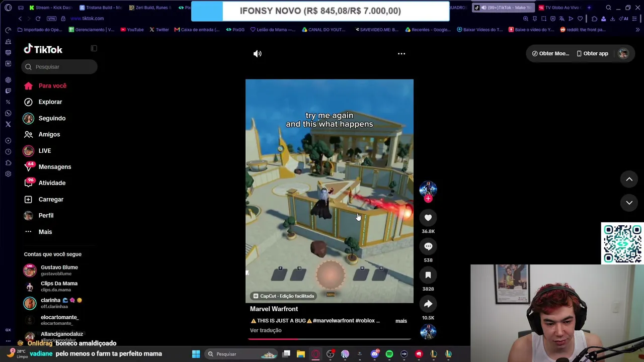Viewport: 644px width, 362px height.
Task: Click the Obter app button
Action: click(592, 53)
